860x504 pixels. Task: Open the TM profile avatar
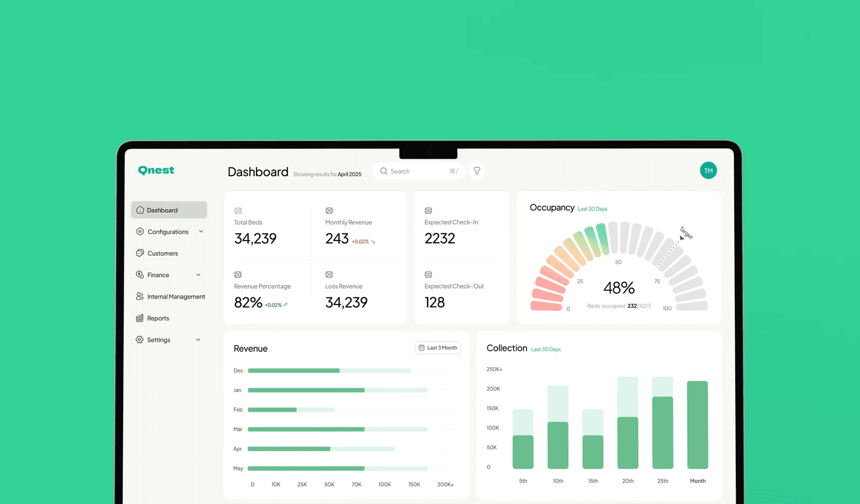[x=708, y=170]
